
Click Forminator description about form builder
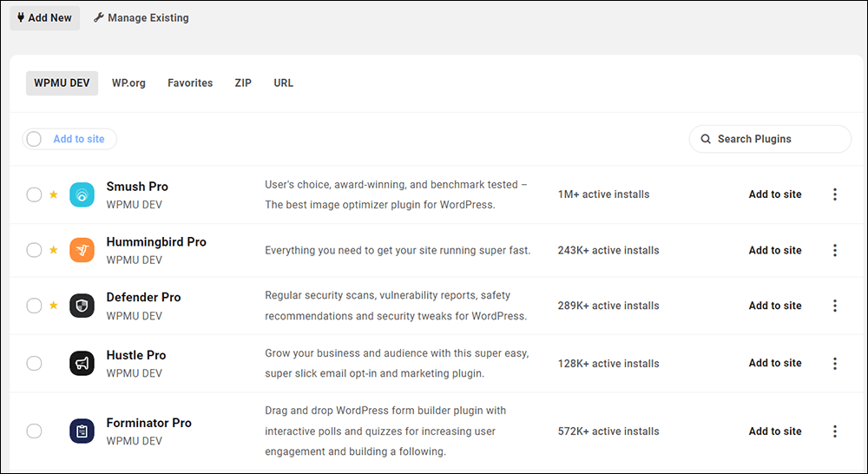[385, 431]
